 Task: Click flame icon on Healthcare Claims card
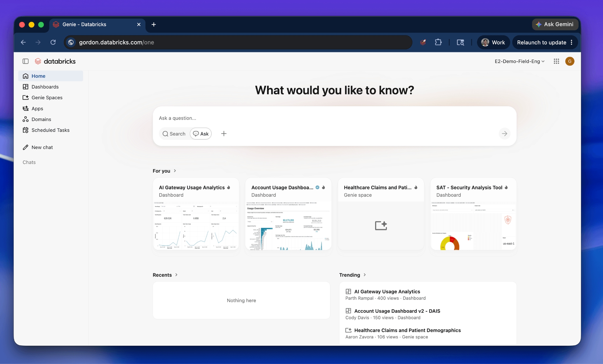pyautogui.click(x=416, y=187)
